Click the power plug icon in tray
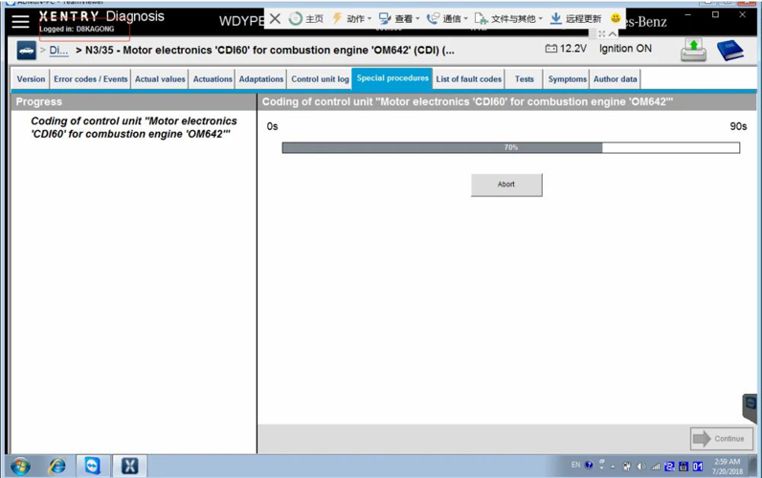The image size is (762, 478). coord(627,466)
